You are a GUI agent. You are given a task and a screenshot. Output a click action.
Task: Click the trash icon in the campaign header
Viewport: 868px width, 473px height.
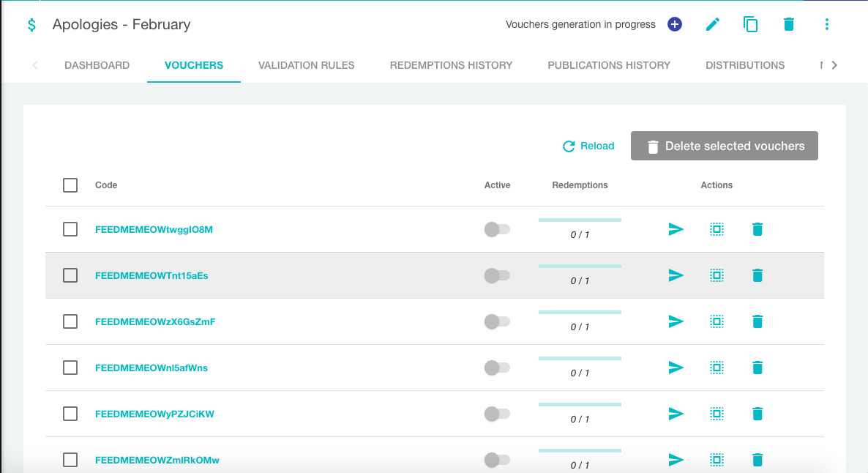coord(788,24)
